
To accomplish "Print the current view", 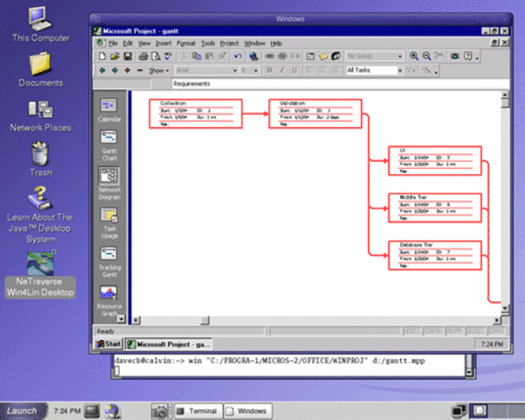I will coord(143,56).
